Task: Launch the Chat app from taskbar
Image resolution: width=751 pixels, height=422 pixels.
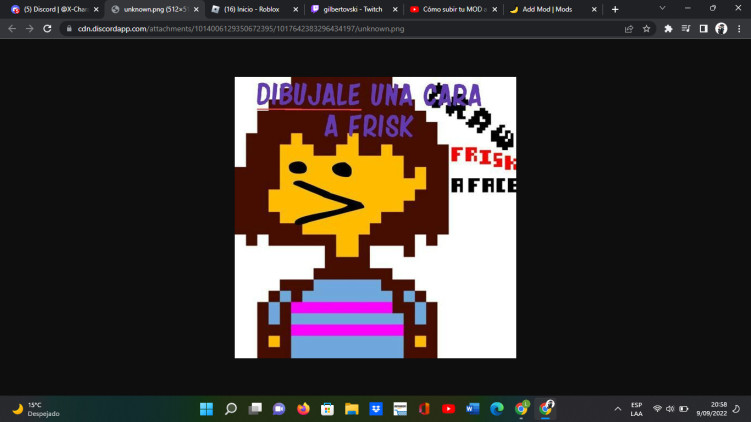Action: 279,409
